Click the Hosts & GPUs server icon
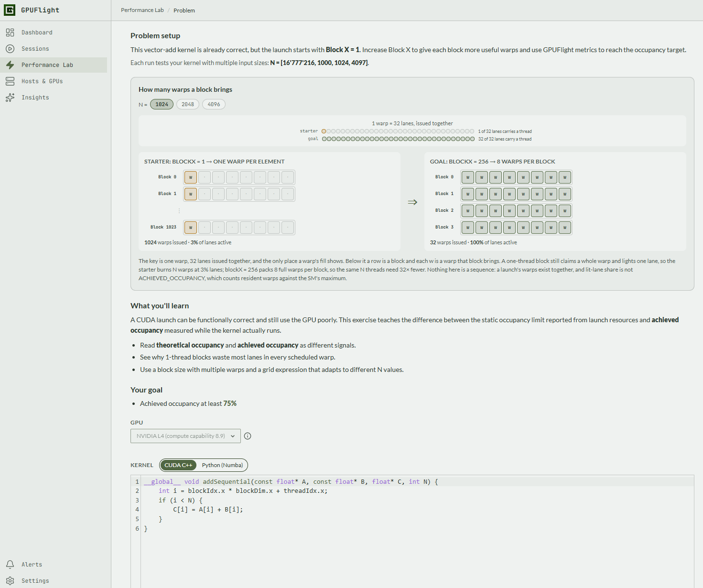Viewport: 703px width, 588px height. click(10, 81)
